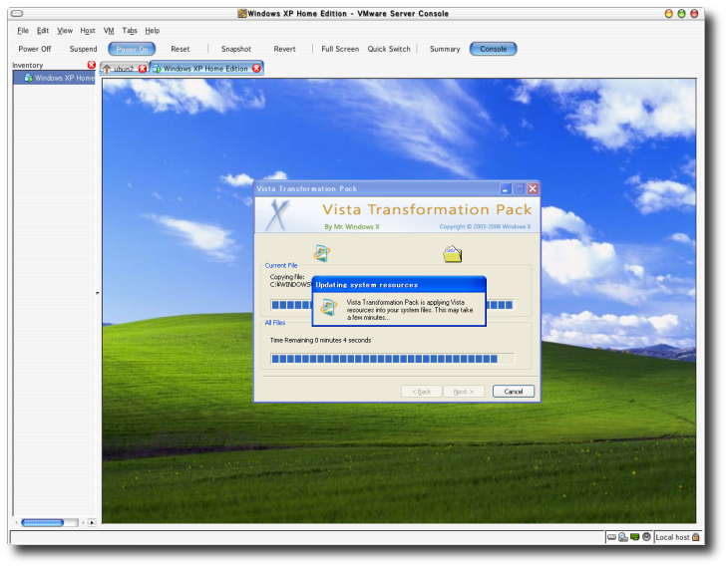Screen dimensions: 728x568
Task: Show the Summary view
Action: [445, 49]
